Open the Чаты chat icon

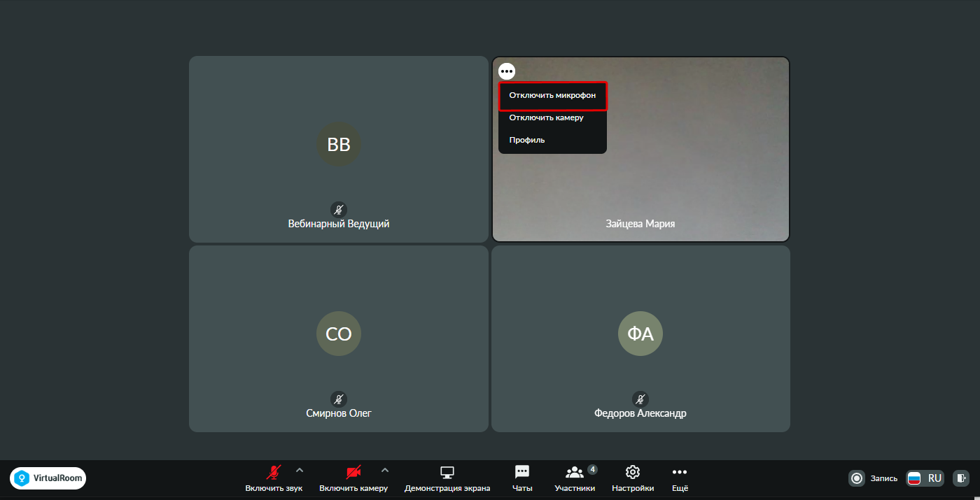(521, 472)
